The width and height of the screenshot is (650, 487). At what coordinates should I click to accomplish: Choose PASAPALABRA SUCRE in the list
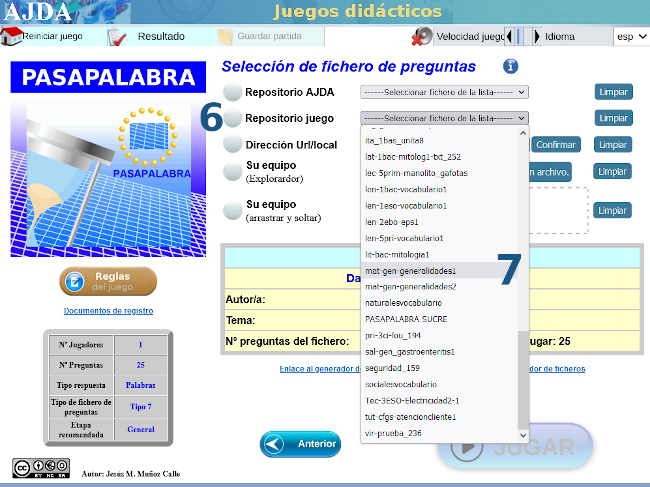[x=405, y=319]
